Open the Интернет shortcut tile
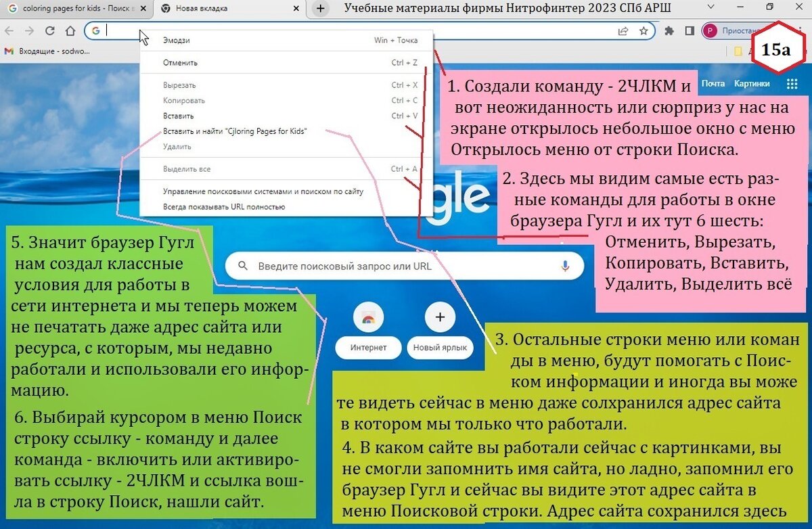The image size is (812, 529). pyautogui.click(x=368, y=331)
